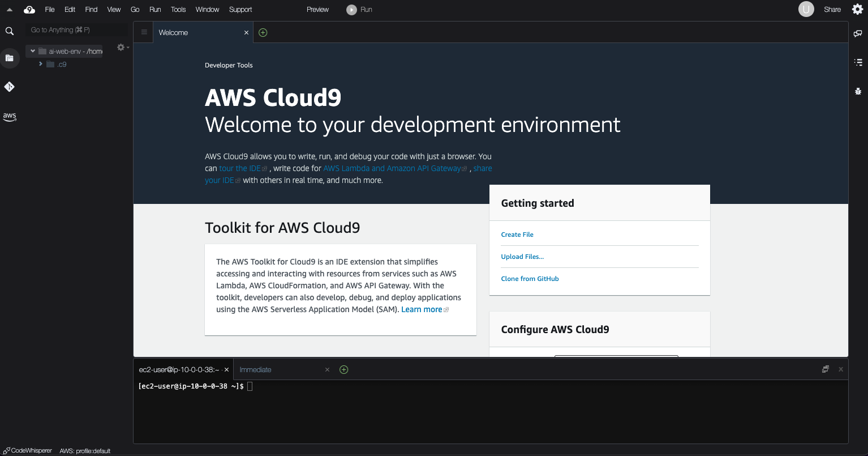Click into the terminal prompt area
Image resolution: width=868 pixels, height=456 pixels.
[x=490, y=411]
